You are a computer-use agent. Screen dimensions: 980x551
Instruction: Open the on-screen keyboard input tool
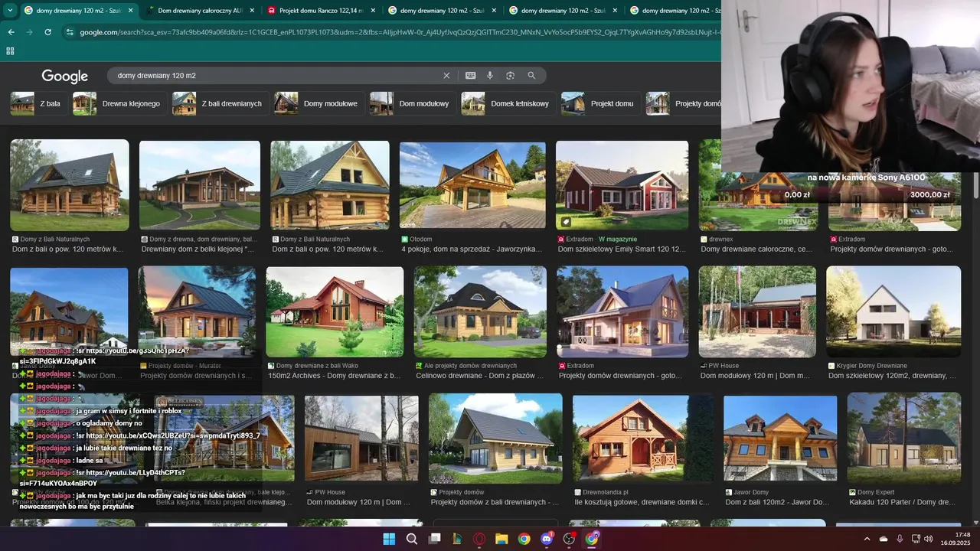[x=470, y=76]
